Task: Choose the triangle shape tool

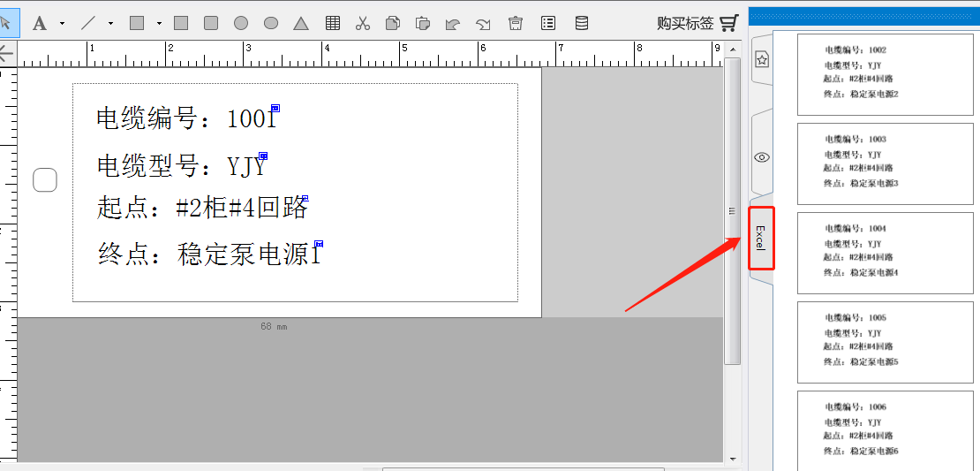Action: tap(301, 24)
